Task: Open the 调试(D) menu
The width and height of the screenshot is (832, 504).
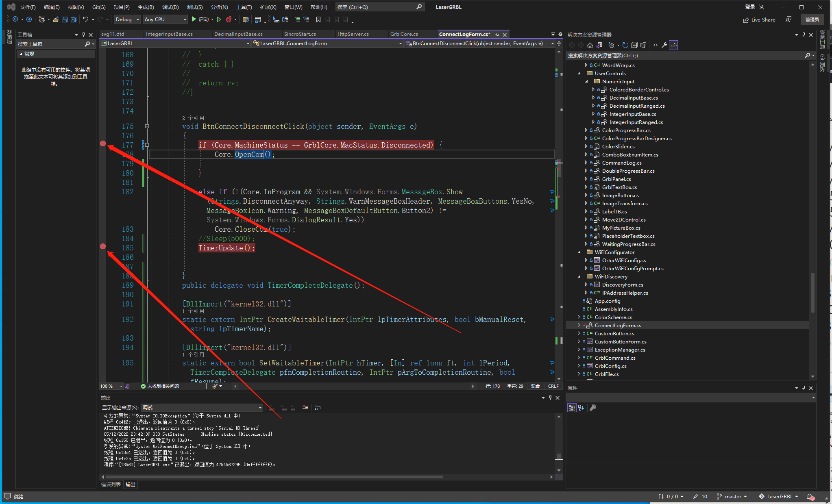Action: tap(170, 7)
